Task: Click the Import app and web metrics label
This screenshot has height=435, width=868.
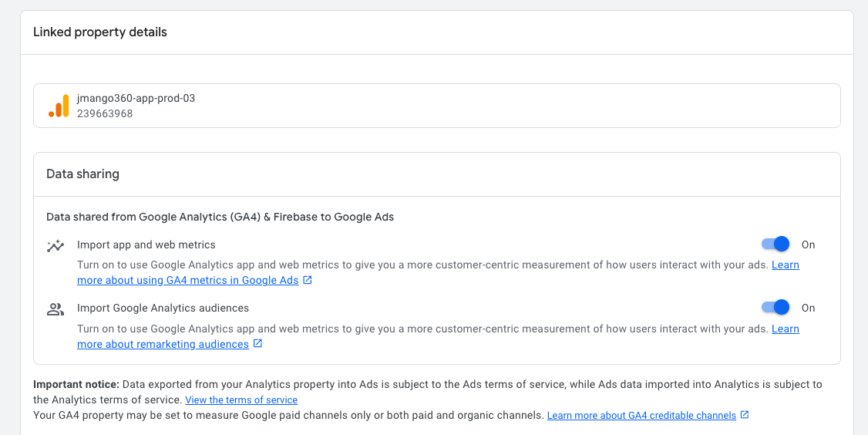Action: 146,244
